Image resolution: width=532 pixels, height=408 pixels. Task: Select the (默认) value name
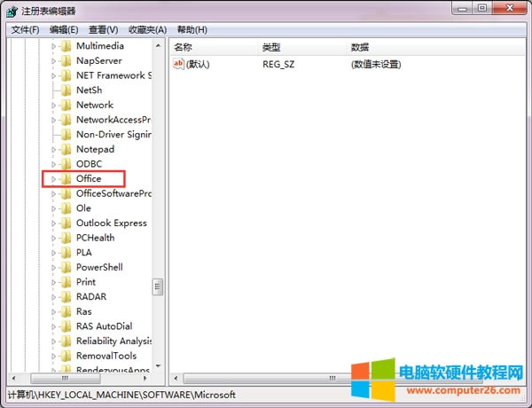[x=198, y=64]
